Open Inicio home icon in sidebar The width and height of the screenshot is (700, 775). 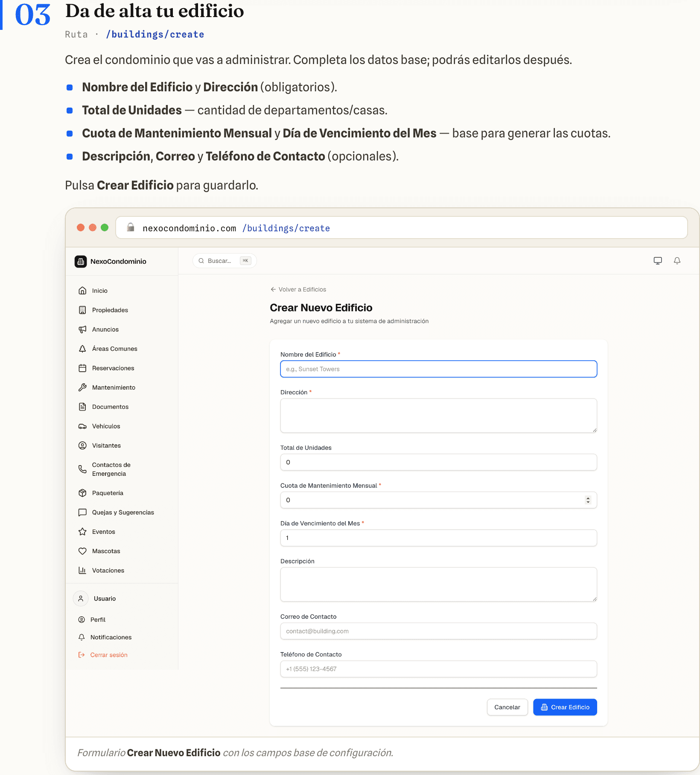pos(82,291)
